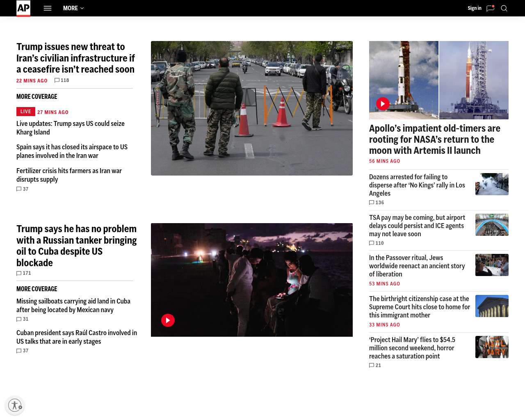This screenshot has height=420, width=525.
Task: Open the Iran street checkpoint photo
Action: pos(252,108)
